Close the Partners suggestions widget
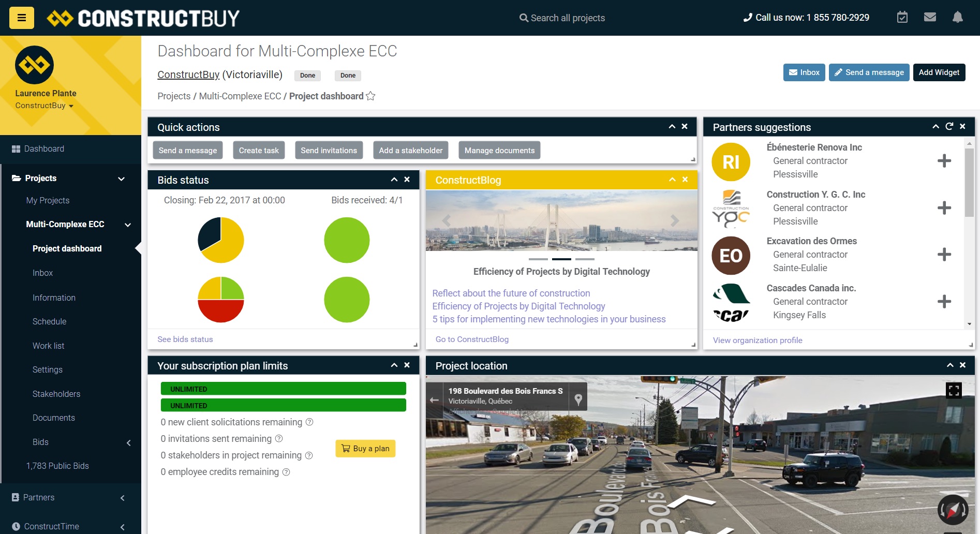The width and height of the screenshot is (980, 534). [962, 127]
